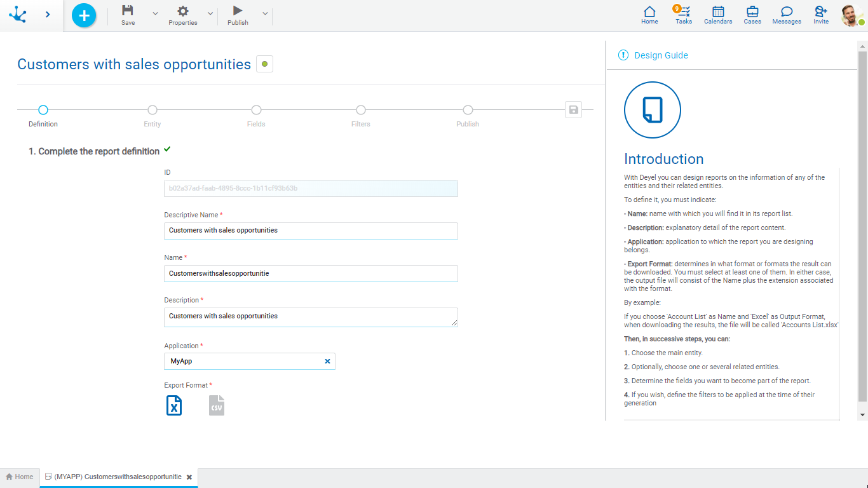Click the Invite button in header
This screenshot has height=488, width=868.
pyautogui.click(x=821, y=14)
